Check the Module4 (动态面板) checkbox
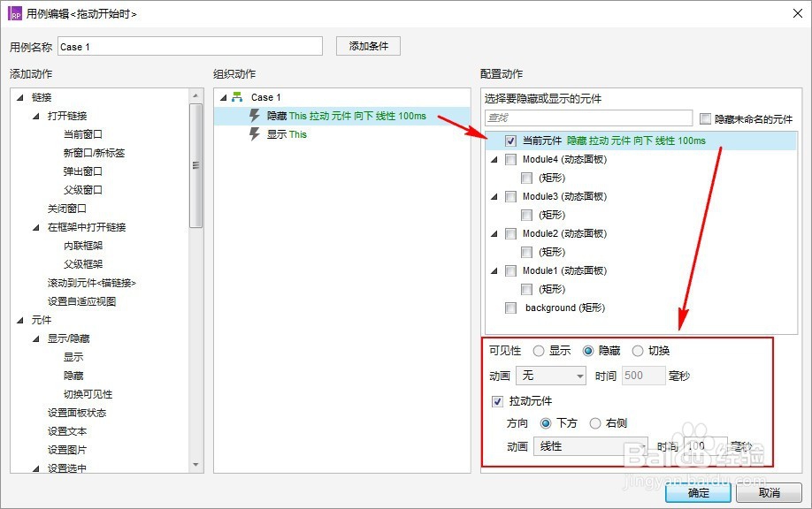Image resolution: width=812 pixels, height=509 pixels. 510,159
